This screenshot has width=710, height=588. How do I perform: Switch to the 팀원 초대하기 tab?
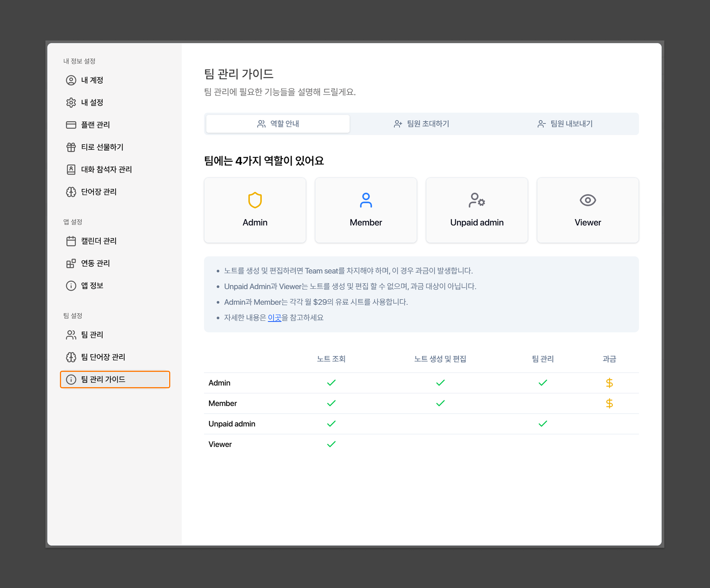[421, 124]
